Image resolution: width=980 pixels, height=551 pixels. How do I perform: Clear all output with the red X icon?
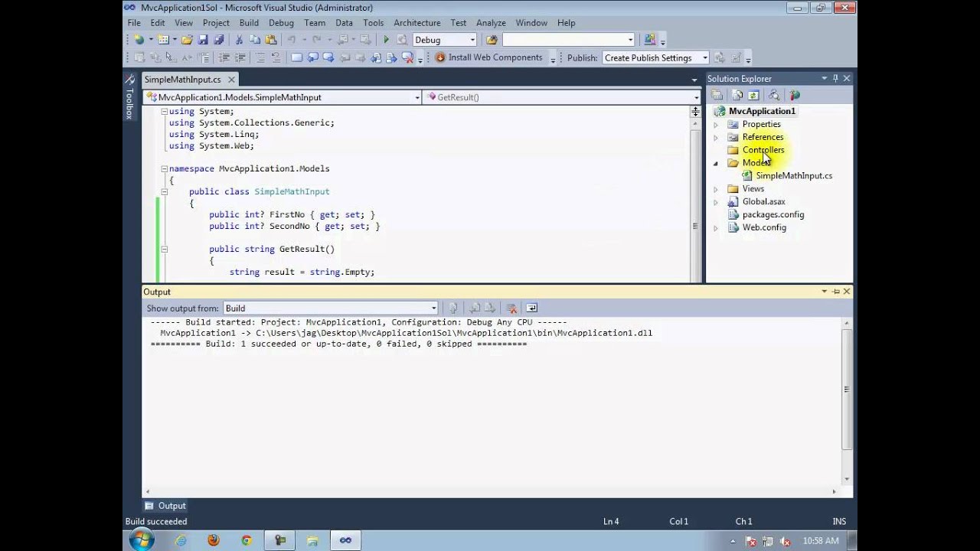[511, 308]
